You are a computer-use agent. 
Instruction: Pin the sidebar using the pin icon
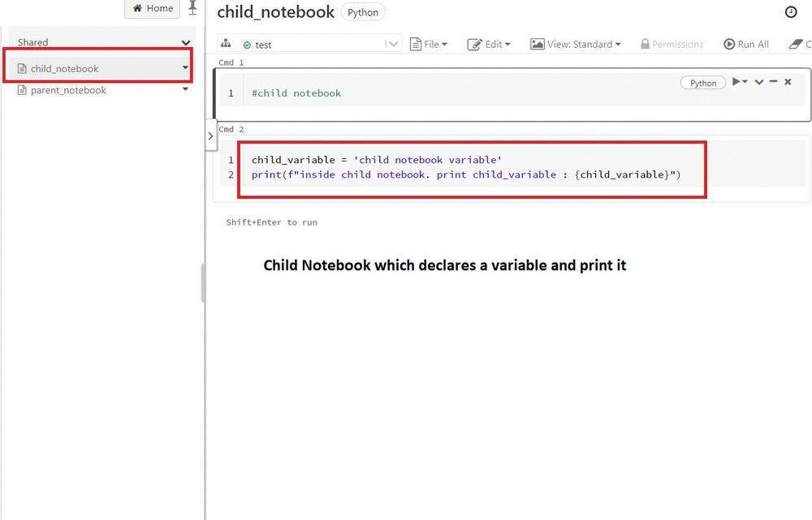coord(192,8)
